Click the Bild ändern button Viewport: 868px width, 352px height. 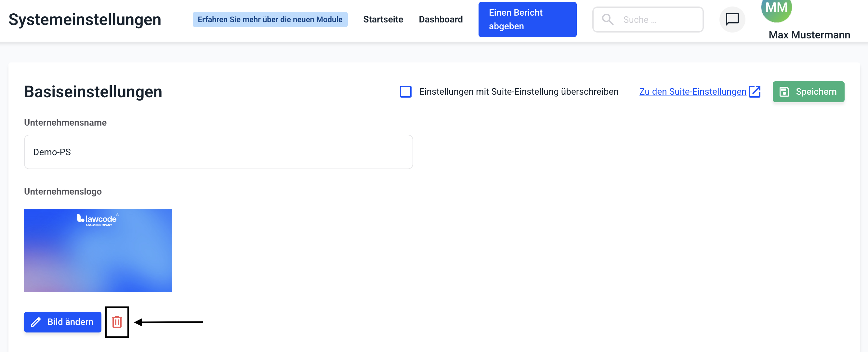click(x=63, y=322)
